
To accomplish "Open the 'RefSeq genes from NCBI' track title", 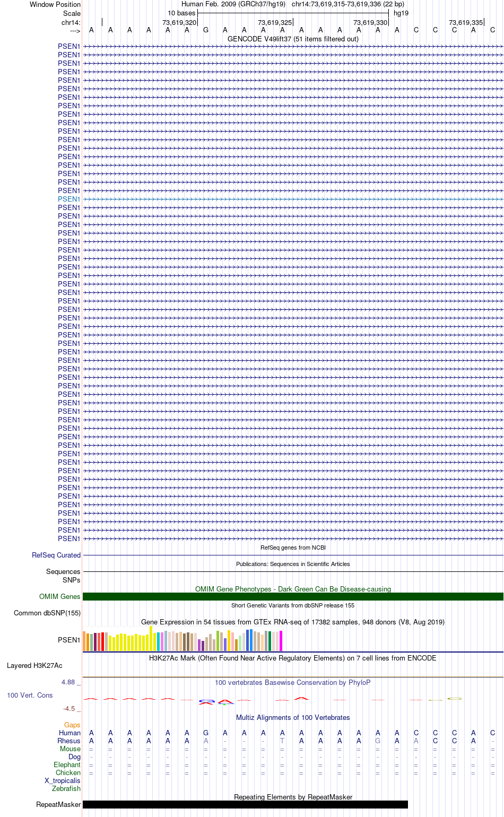I will coord(293,547).
